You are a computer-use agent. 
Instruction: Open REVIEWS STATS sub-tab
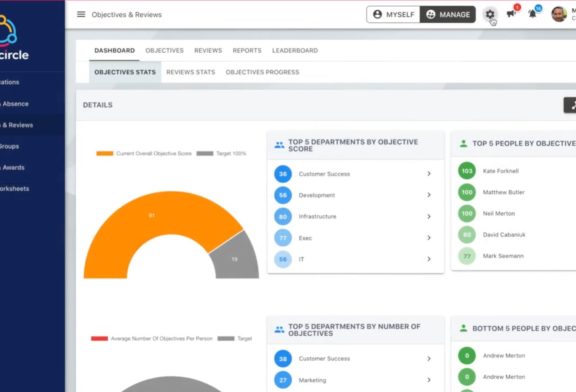tap(191, 72)
